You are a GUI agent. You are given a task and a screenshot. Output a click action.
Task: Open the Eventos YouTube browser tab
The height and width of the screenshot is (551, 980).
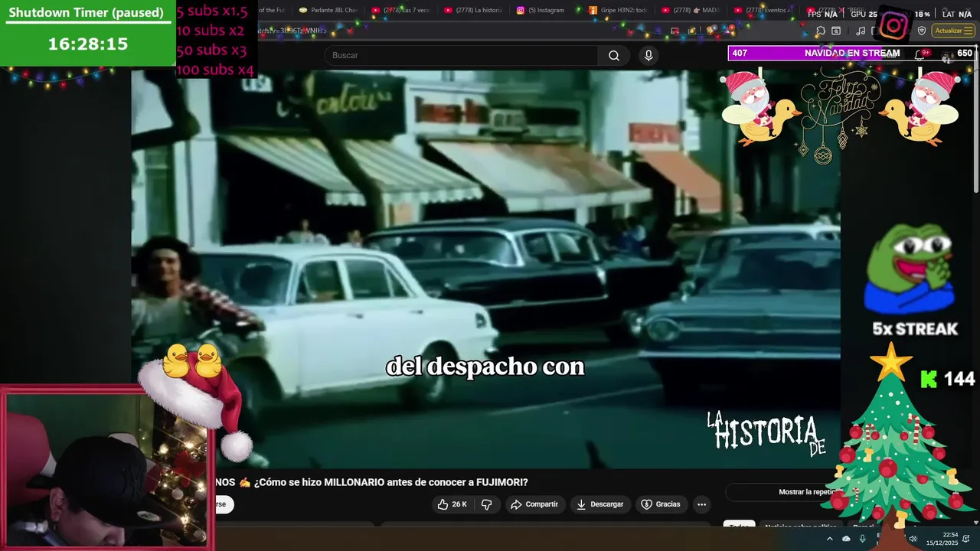click(x=763, y=10)
